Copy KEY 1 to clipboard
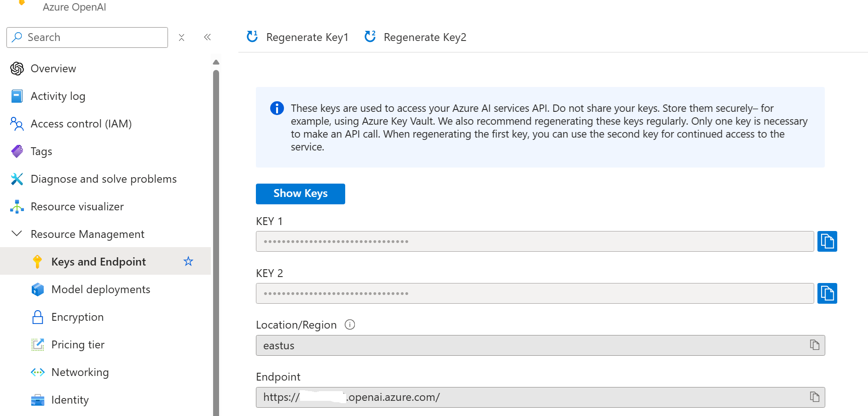 point(827,242)
